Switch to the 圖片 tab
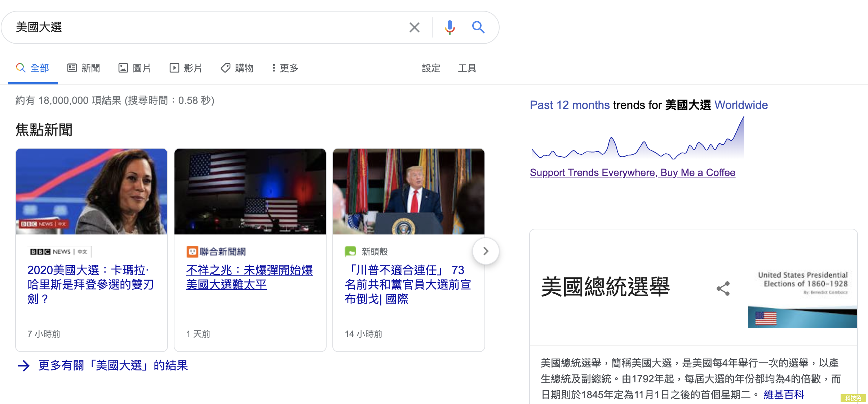The image size is (868, 404). pyautogui.click(x=135, y=68)
